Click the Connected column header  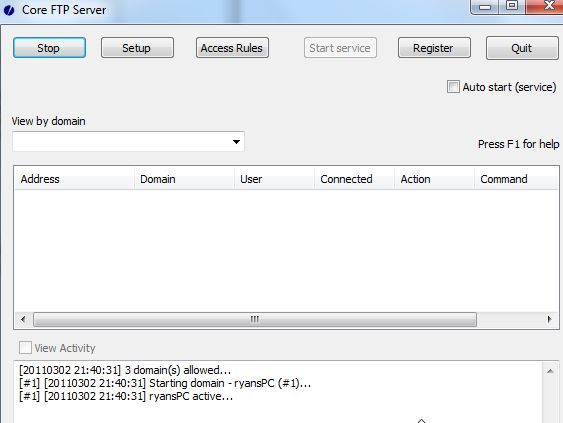pyautogui.click(x=355, y=179)
